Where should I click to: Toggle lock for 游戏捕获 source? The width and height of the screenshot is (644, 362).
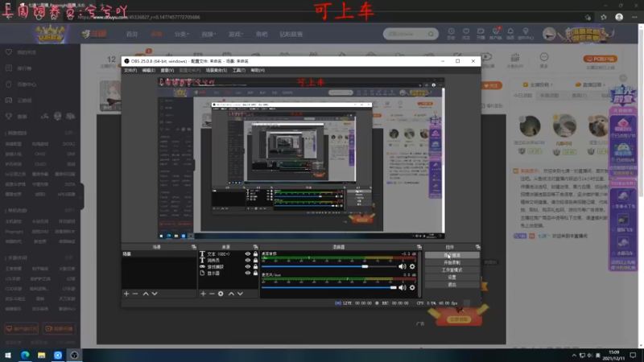[255, 267]
